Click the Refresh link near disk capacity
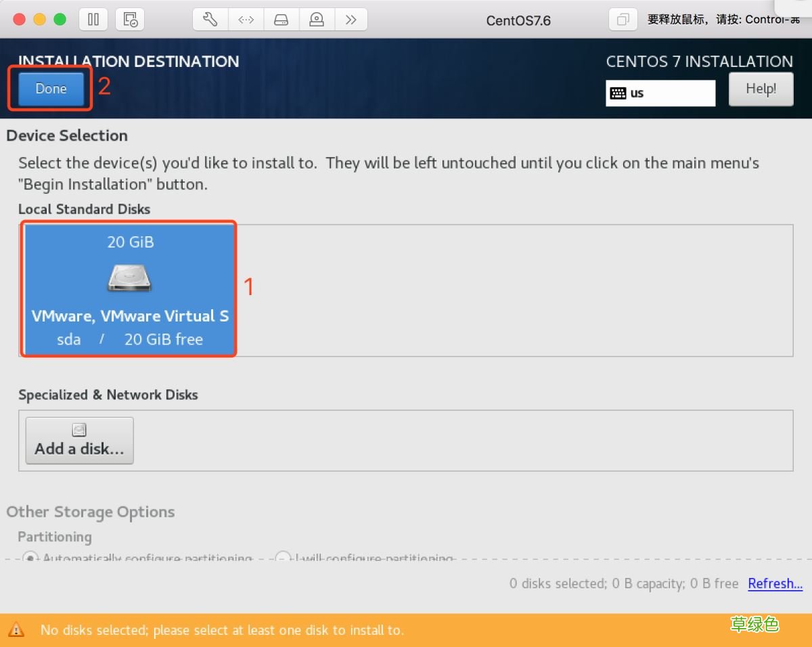The width and height of the screenshot is (812, 647). tap(774, 583)
